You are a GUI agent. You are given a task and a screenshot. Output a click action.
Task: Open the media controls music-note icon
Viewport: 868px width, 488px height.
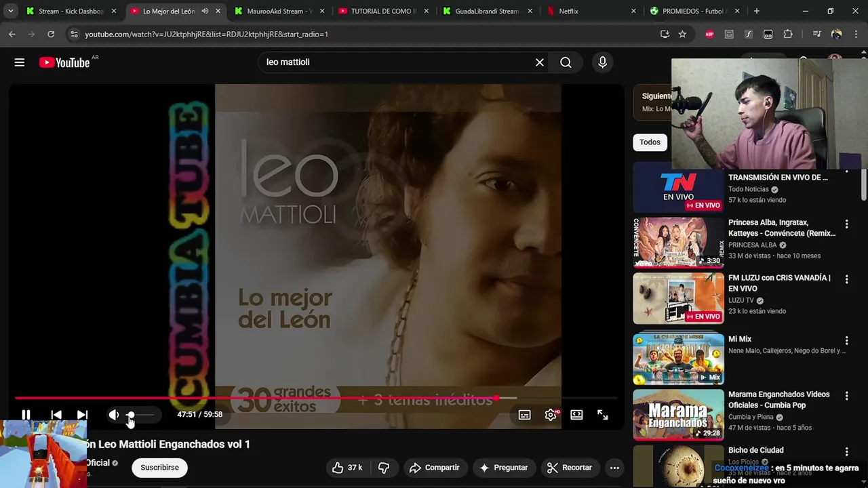pos(816,34)
